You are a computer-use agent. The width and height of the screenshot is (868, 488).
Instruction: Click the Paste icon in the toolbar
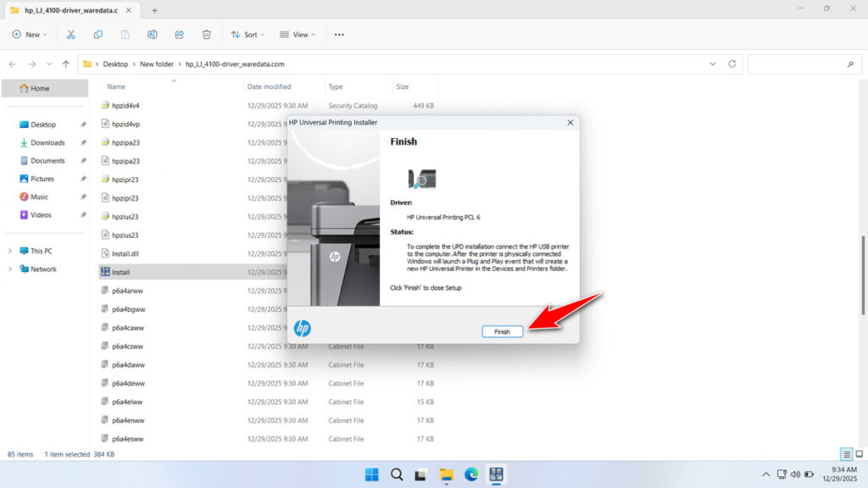point(125,34)
